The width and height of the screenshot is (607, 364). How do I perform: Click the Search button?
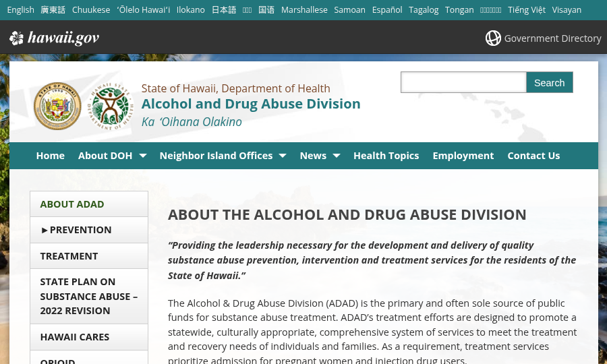pos(549,82)
